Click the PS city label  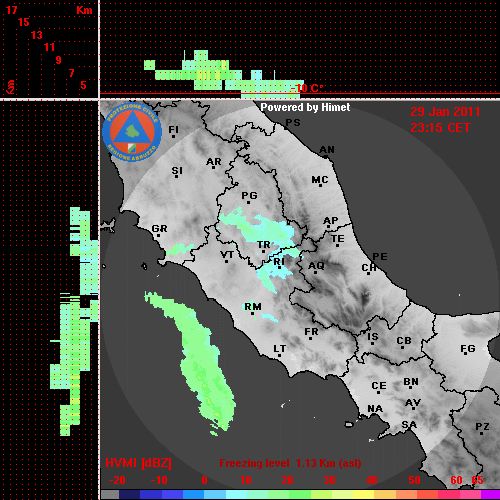point(293,123)
